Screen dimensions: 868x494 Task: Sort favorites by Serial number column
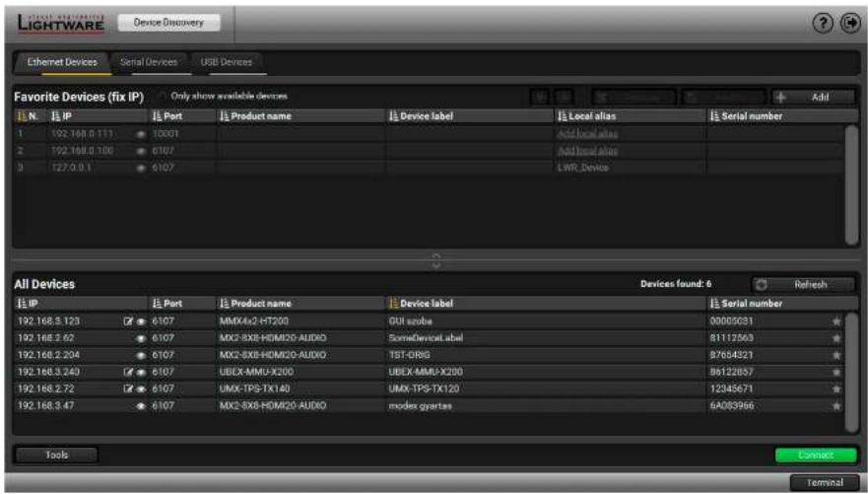point(747,116)
